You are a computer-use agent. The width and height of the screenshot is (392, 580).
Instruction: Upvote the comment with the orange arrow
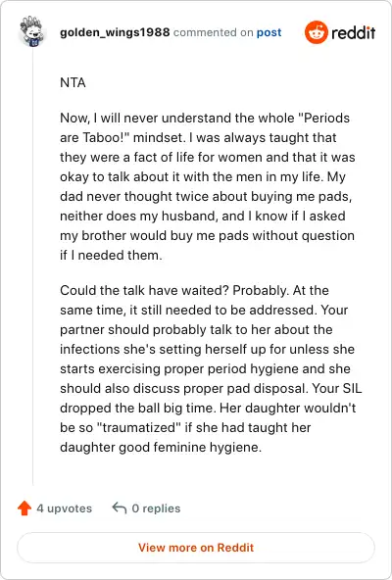[x=24, y=508]
